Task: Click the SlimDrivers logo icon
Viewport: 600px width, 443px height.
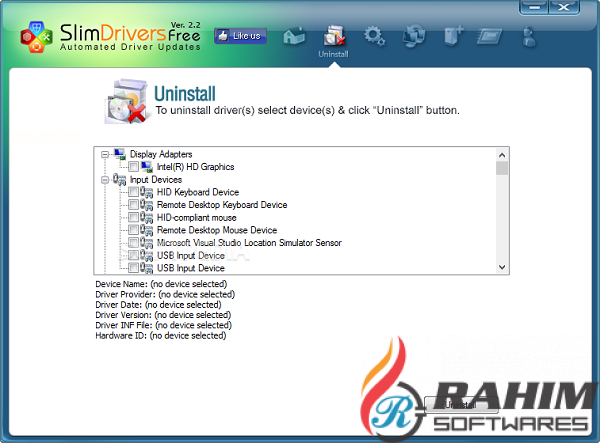Action: click(36, 37)
